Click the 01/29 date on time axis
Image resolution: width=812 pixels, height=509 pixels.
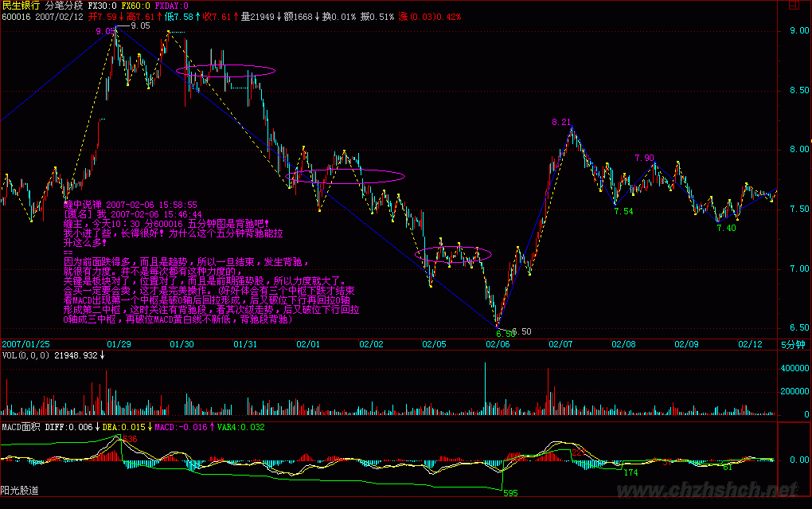click(119, 344)
